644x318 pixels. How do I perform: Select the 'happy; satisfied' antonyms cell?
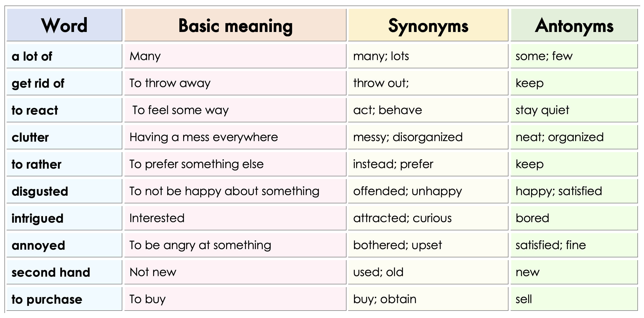point(574,191)
